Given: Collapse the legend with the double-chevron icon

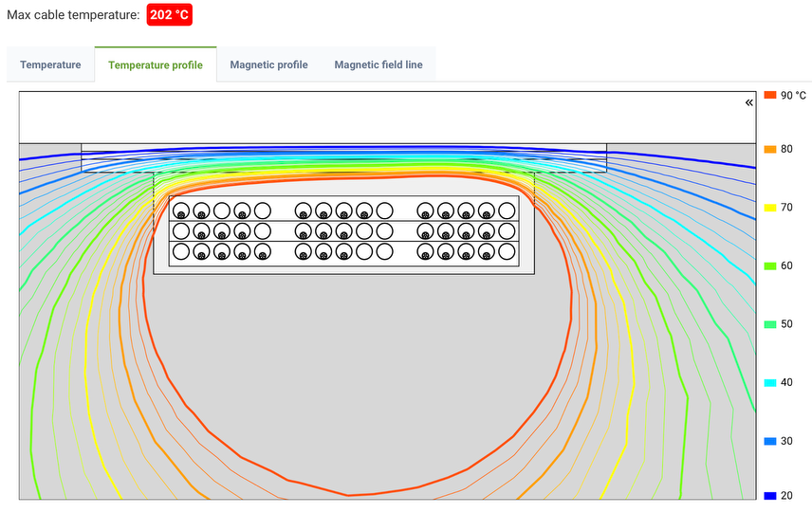Looking at the screenshot, I should 749,102.
